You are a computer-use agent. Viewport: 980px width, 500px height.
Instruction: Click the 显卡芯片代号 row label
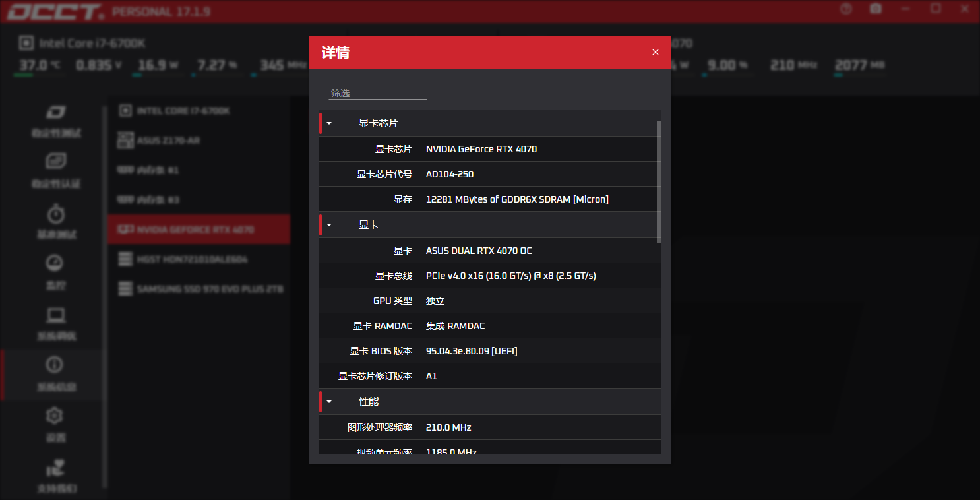[384, 174]
